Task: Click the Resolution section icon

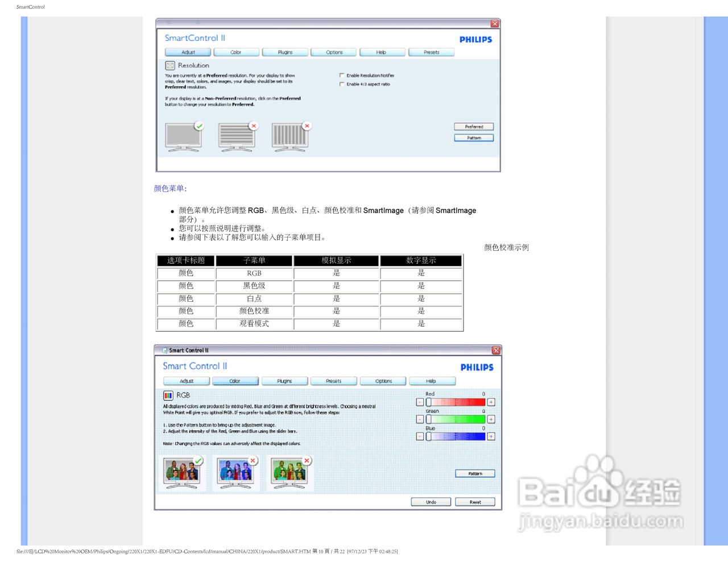Action: click(x=170, y=65)
